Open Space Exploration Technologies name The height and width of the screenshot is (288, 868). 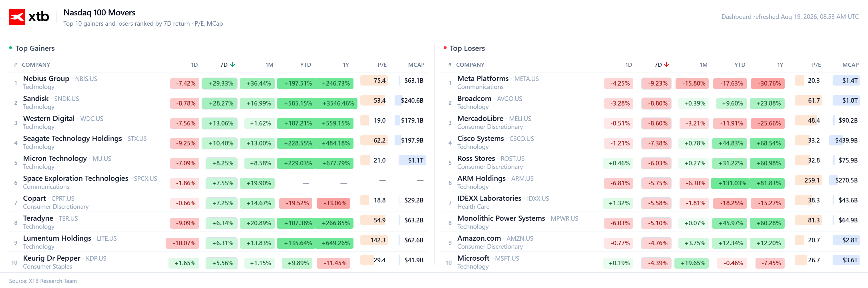[75, 178]
